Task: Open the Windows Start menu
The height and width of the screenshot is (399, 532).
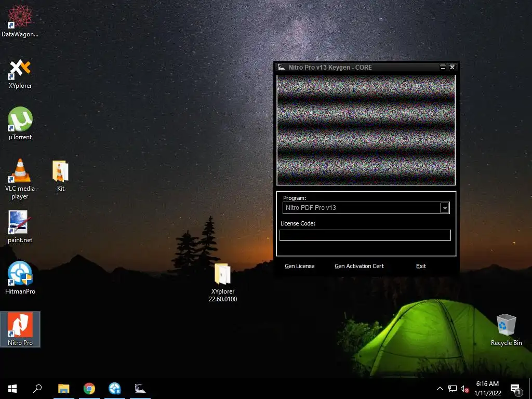Action: [12, 389]
